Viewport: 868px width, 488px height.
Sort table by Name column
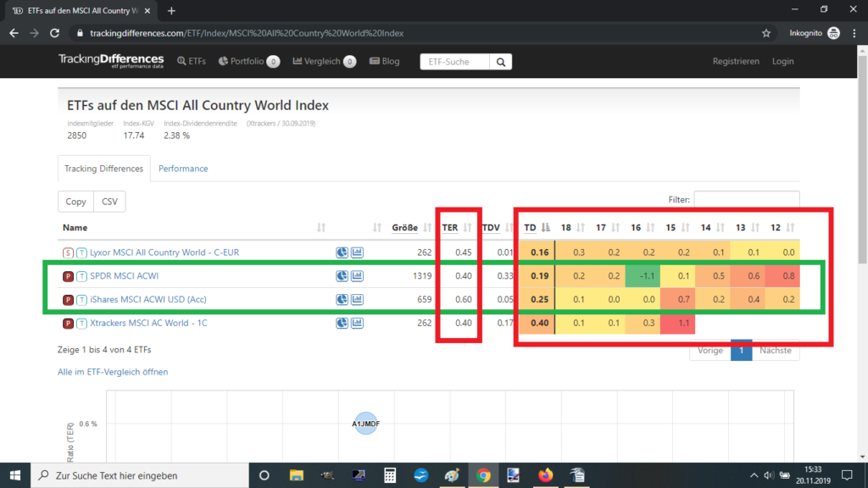tap(75, 227)
